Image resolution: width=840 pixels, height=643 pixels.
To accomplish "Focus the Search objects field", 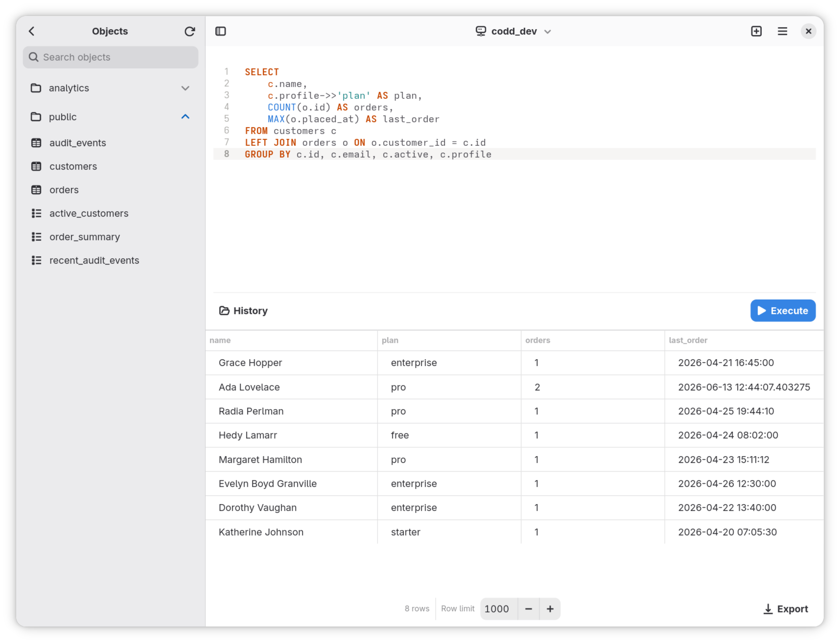I will 111,57.
